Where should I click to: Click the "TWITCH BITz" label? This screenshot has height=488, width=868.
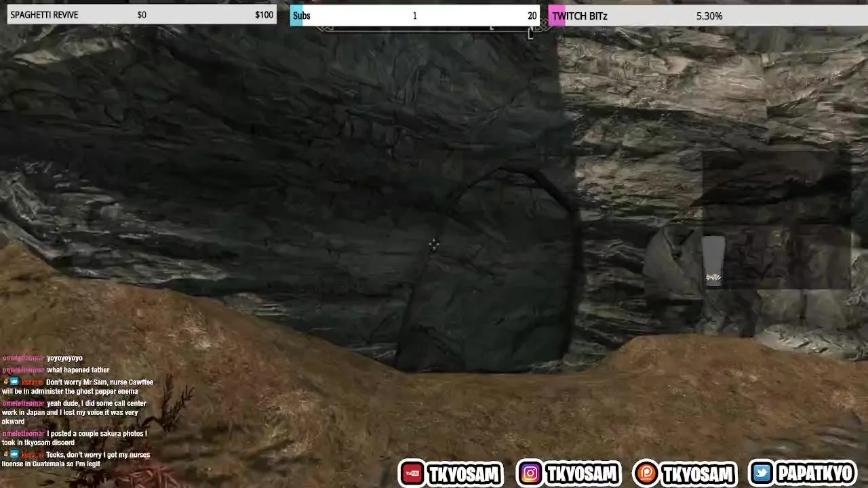tap(580, 16)
